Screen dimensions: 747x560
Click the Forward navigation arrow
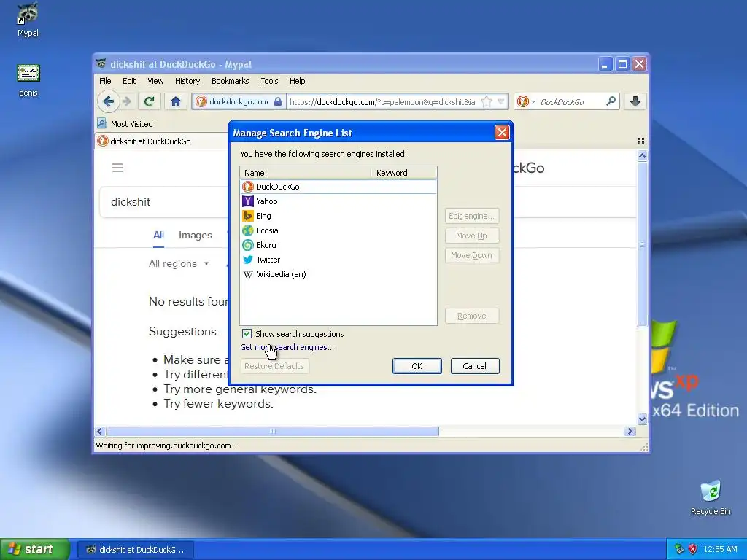[x=127, y=101]
